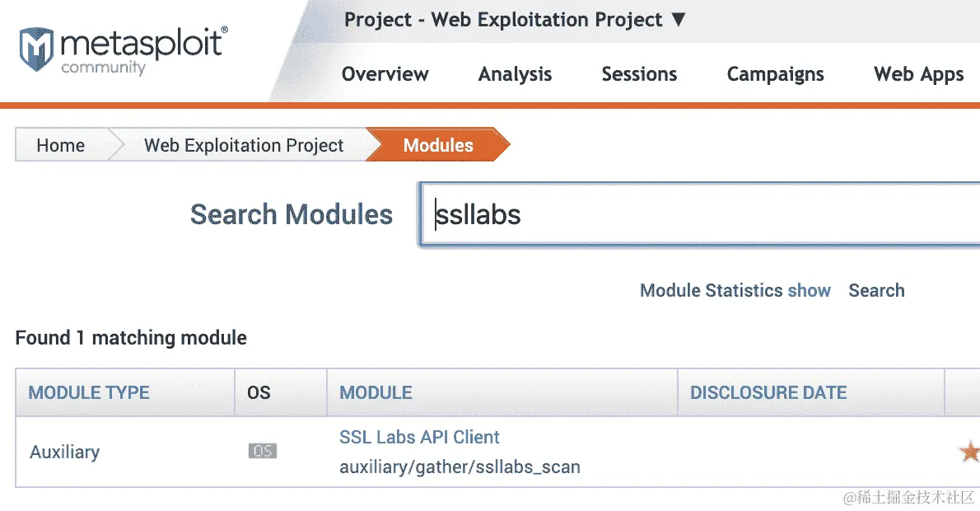Sort by Module column header
980x511 pixels.
[x=376, y=393]
